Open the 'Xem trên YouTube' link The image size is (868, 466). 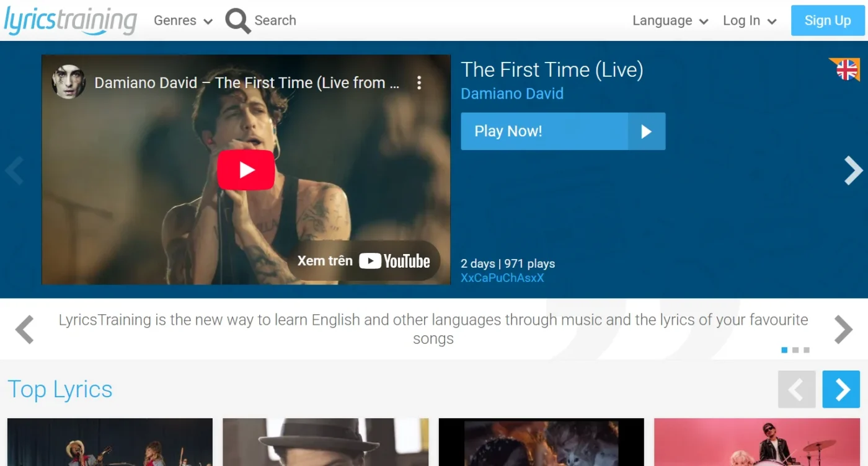(x=365, y=260)
